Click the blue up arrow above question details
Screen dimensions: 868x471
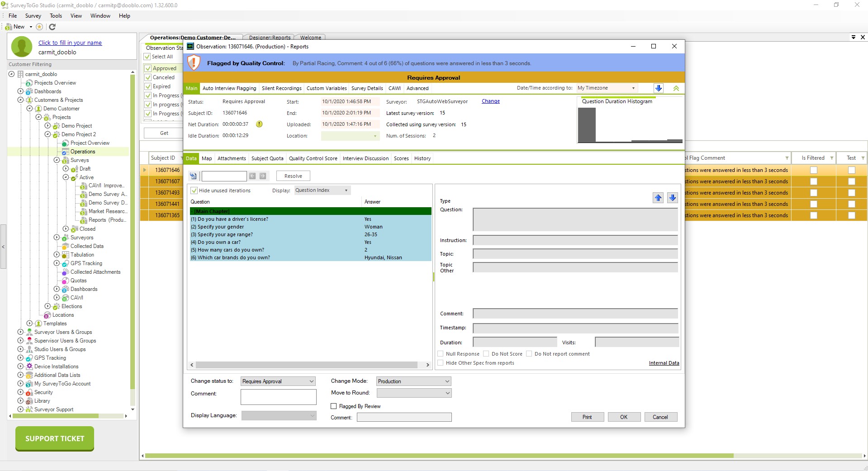[x=658, y=198]
